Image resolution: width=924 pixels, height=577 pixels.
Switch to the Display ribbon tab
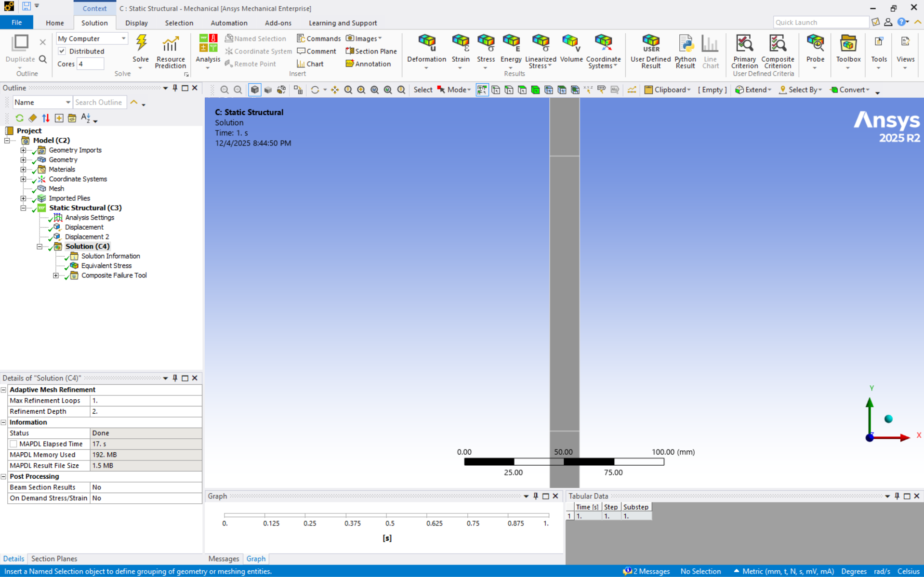136,23
